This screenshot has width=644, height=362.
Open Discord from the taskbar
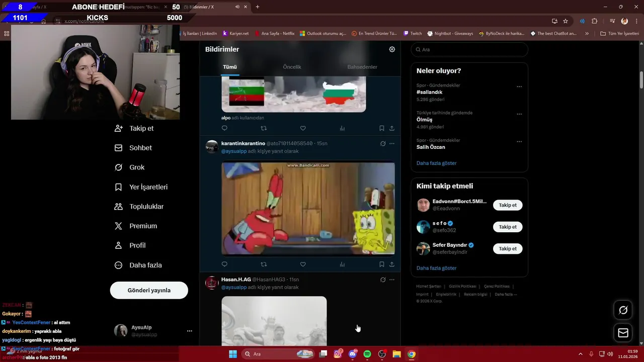click(353, 354)
